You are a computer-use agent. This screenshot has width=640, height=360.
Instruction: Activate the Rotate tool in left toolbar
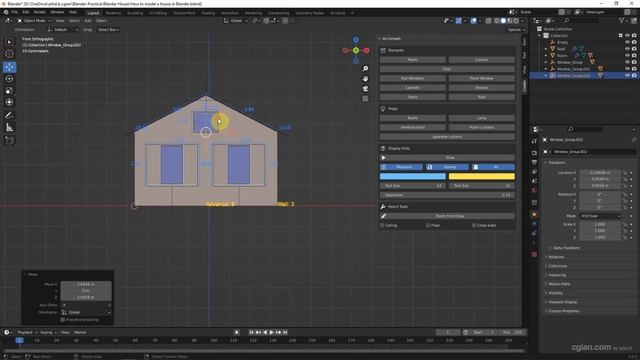tap(9, 79)
